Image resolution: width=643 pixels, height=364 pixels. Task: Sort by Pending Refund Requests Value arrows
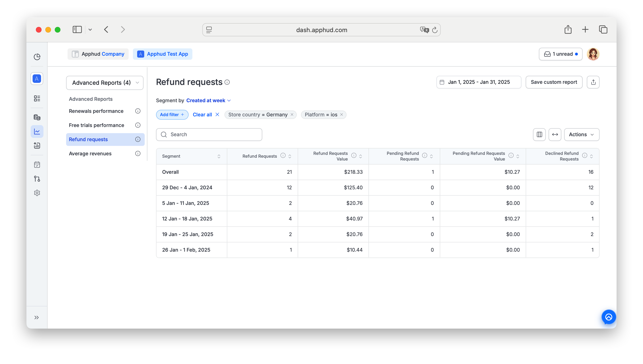pyautogui.click(x=518, y=156)
